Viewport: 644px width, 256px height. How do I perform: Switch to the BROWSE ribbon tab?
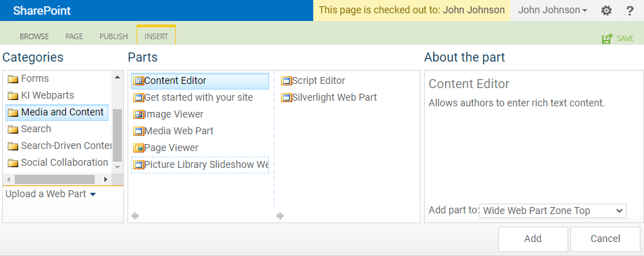pyautogui.click(x=34, y=36)
